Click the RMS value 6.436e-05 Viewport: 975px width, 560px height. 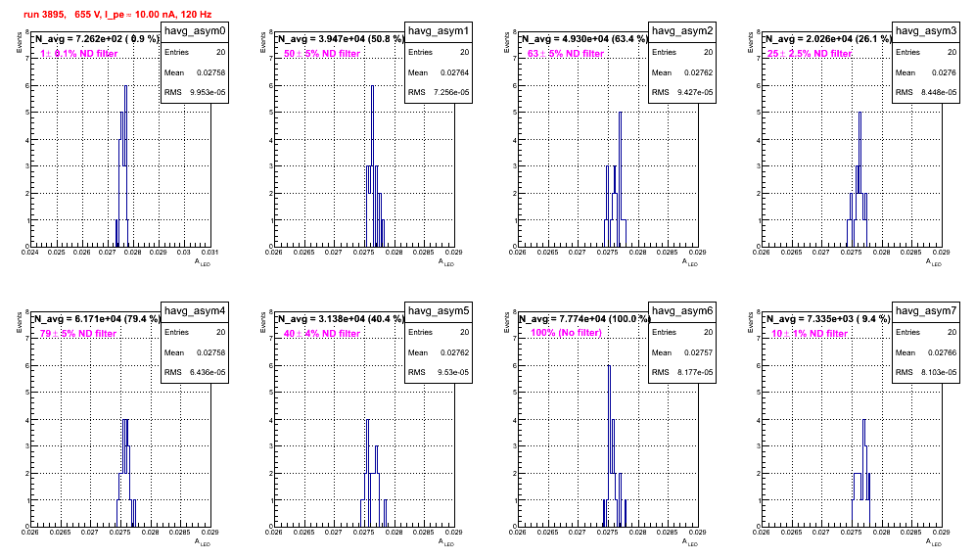tap(208, 372)
